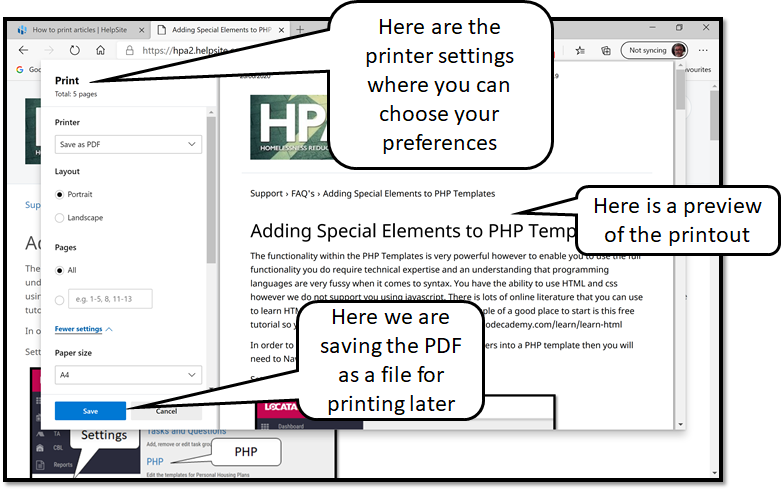The height and width of the screenshot is (491, 781).
Task: Open the browser three-dot settings menu
Action: [703, 50]
